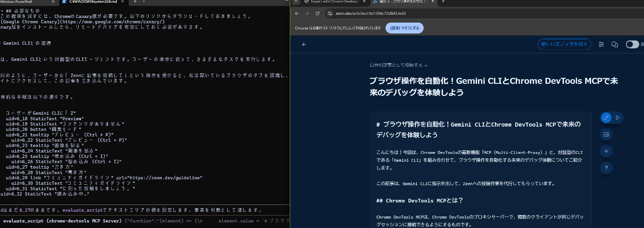
Task: Click the '## Chrome DevTools MCPとは？' heading text
Action: pyautogui.click(x=420, y=200)
